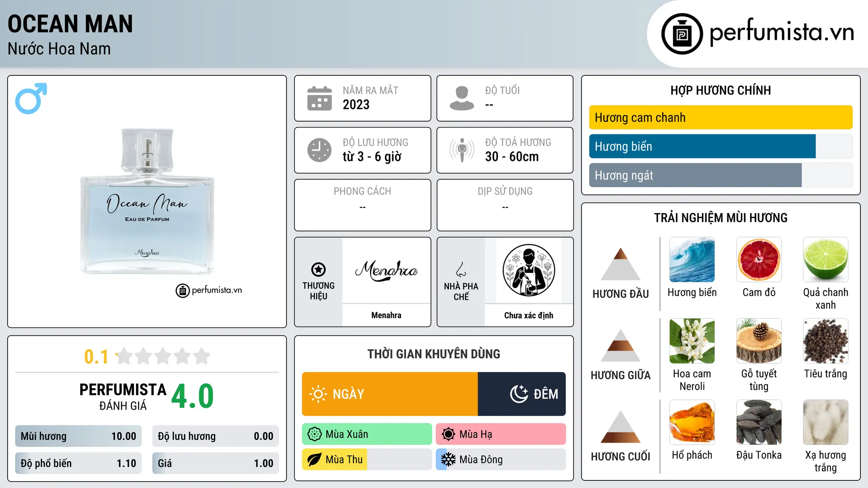Click the 30 - 60cm sillage value
The height and width of the screenshot is (488, 868).
click(512, 157)
